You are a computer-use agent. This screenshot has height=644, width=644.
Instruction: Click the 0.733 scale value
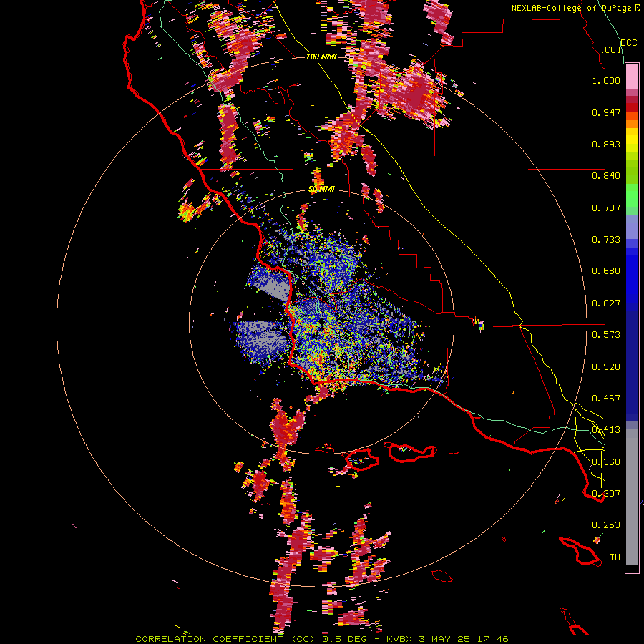606,240
